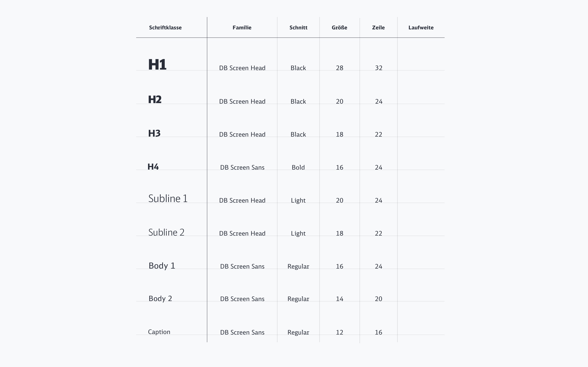Select the H1 font class sample
The width and height of the screenshot is (588, 367).
[x=157, y=64]
